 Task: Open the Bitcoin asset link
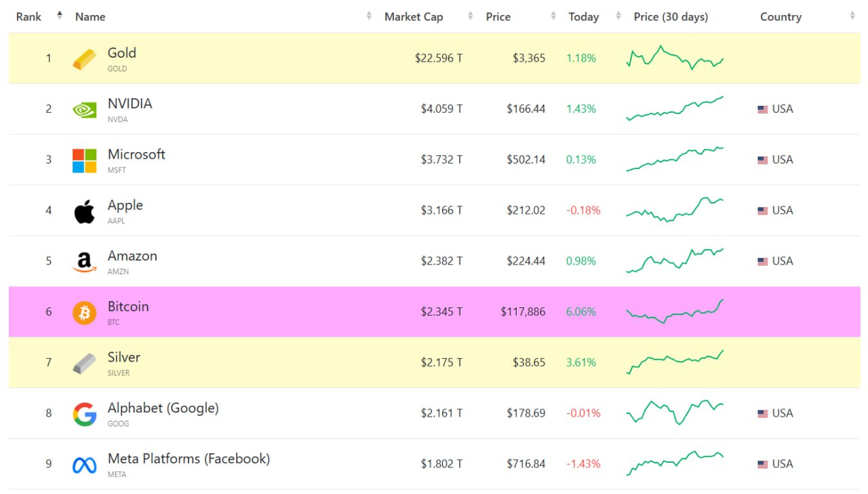tap(128, 307)
